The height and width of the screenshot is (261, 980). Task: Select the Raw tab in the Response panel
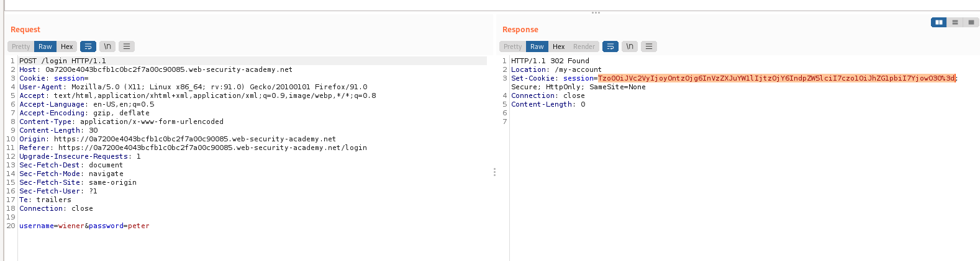537,46
